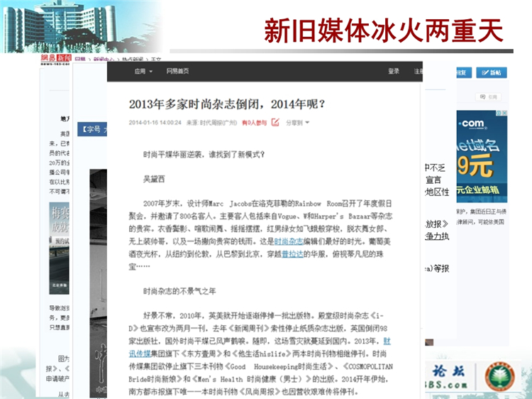
Task: Click the 网易首页 link in the navbar
Action: tap(177, 71)
